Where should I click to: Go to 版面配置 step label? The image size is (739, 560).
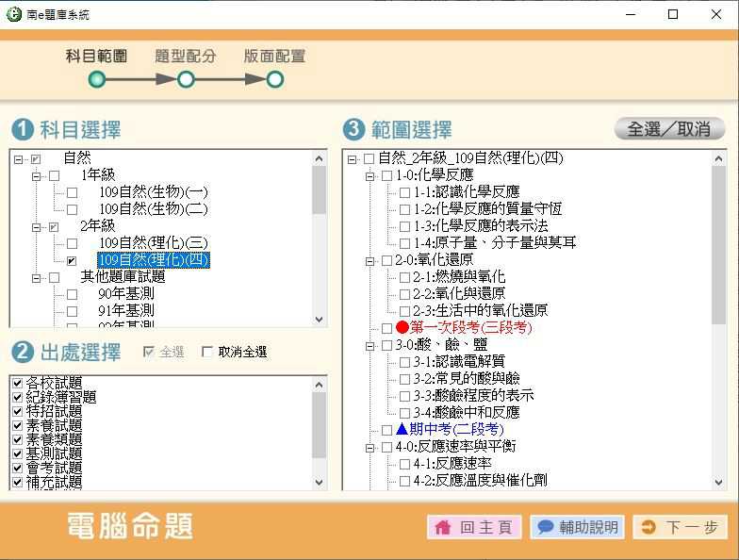pyautogui.click(x=274, y=57)
